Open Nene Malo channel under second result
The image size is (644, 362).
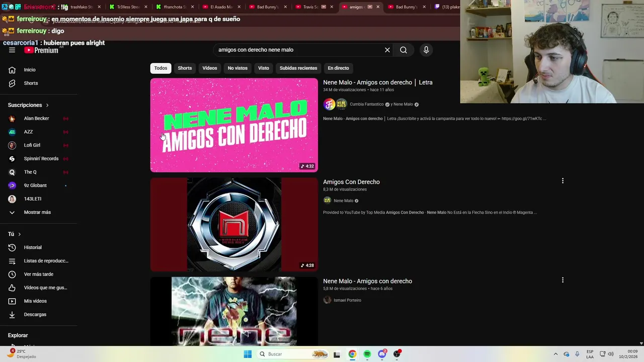coord(343,201)
